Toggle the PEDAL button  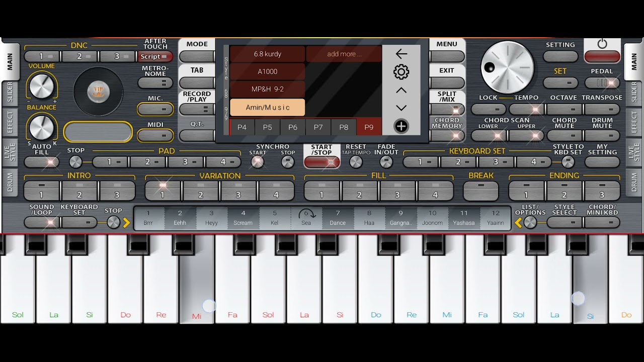pos(602,82)
